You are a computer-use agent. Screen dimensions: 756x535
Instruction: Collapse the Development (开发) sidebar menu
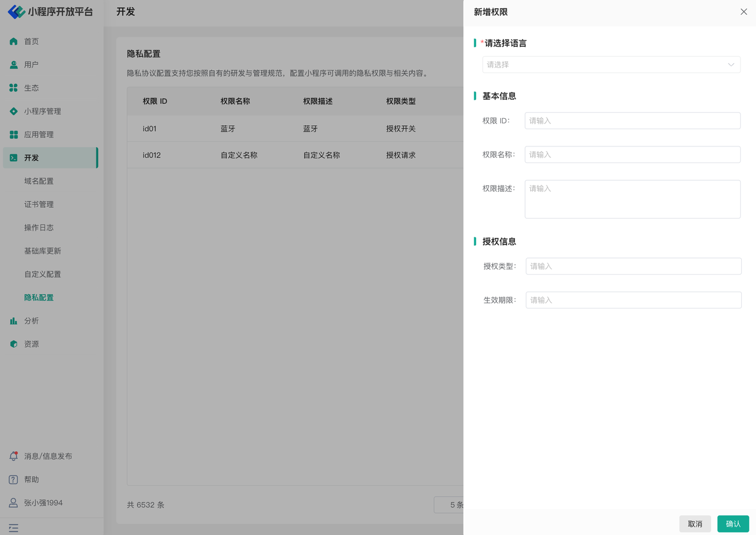pos(50,158)
